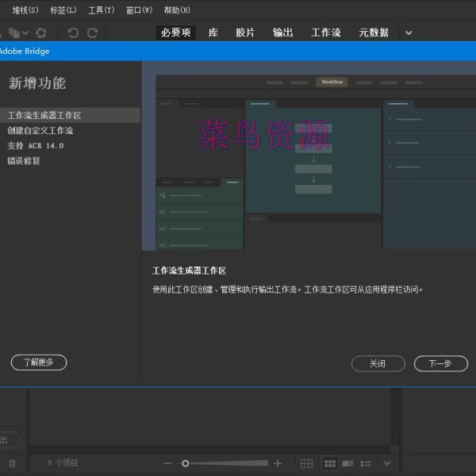Screen dimensions: 476x476
Task: Click the plus icon to enlarge thumbnails
Action: pyautogui.click(x=278, y=463)
